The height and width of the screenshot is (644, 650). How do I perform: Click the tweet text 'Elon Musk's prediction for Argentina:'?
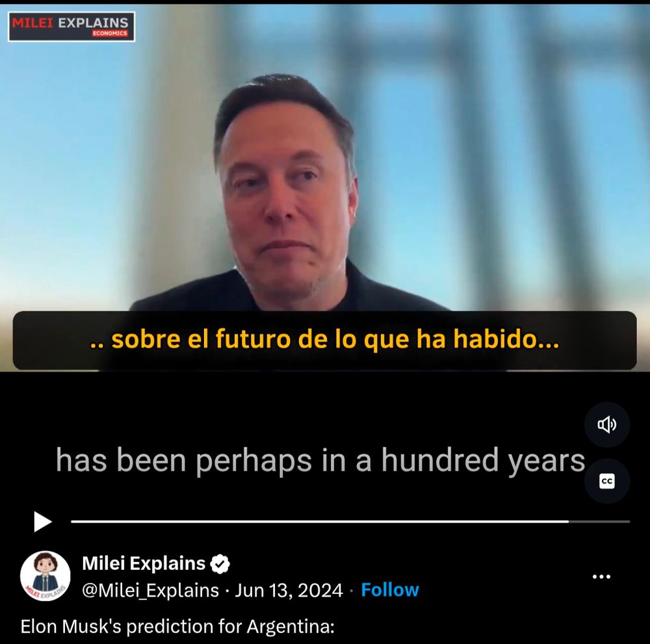point(177,626)
